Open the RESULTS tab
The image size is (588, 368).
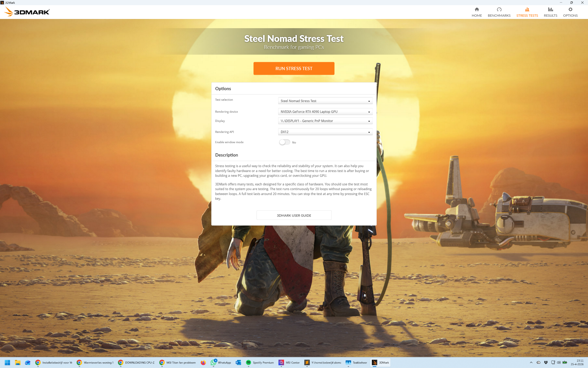click(550, 12)
